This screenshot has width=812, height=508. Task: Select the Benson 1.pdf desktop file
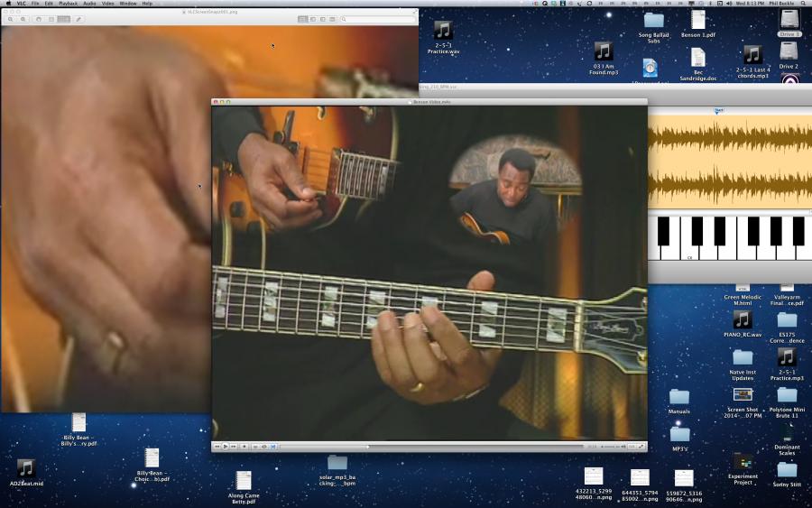pyautogui.click(x=697, y=24)
